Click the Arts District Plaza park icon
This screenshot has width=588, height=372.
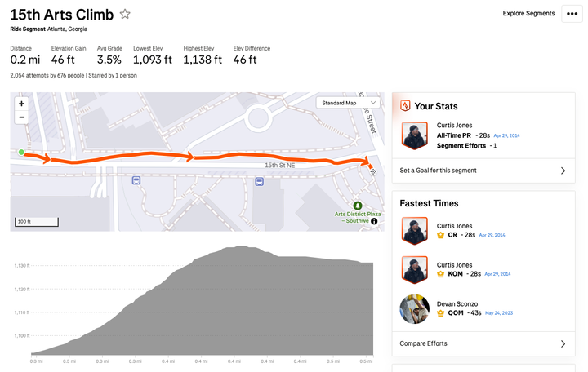(x=358, y=206)
